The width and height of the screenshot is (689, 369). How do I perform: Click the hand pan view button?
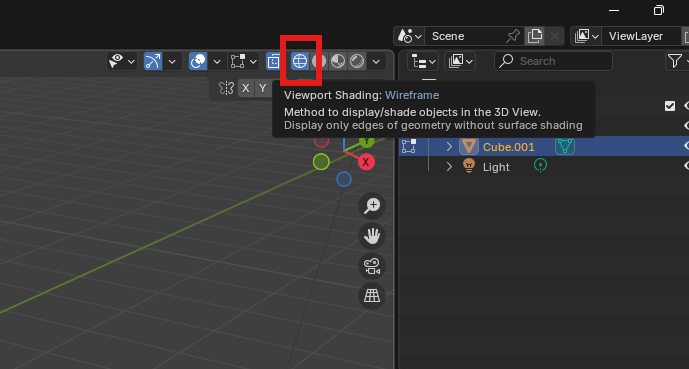click(x=372, y=235)
